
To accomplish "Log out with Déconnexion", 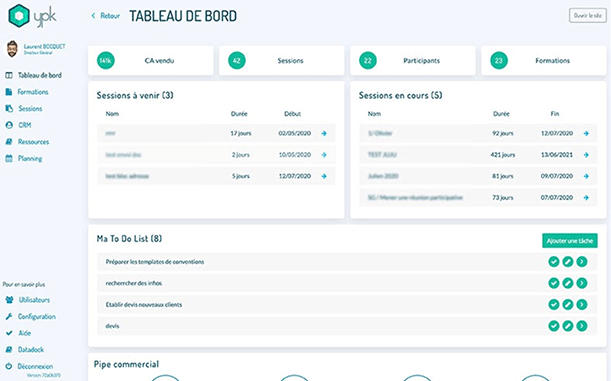I will click(35, 366).
